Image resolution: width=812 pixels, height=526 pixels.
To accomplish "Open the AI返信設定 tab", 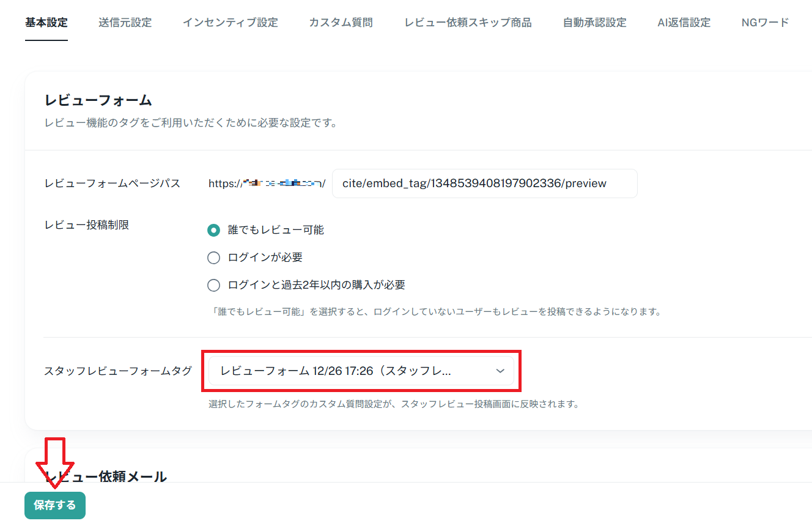I will [684, 23].
